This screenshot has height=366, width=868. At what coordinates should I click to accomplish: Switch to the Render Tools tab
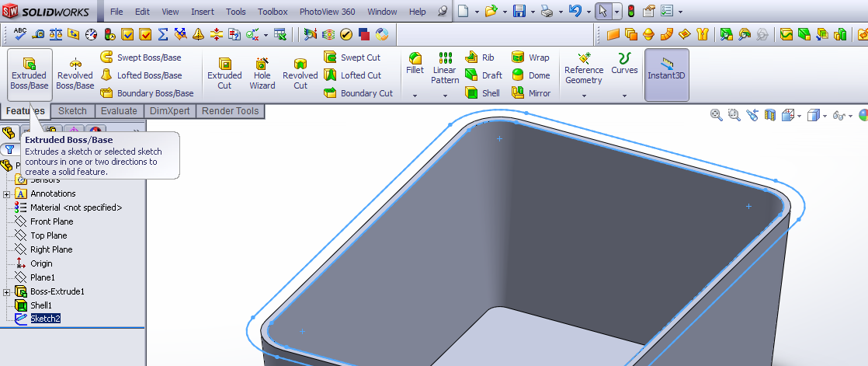point(230,111)
